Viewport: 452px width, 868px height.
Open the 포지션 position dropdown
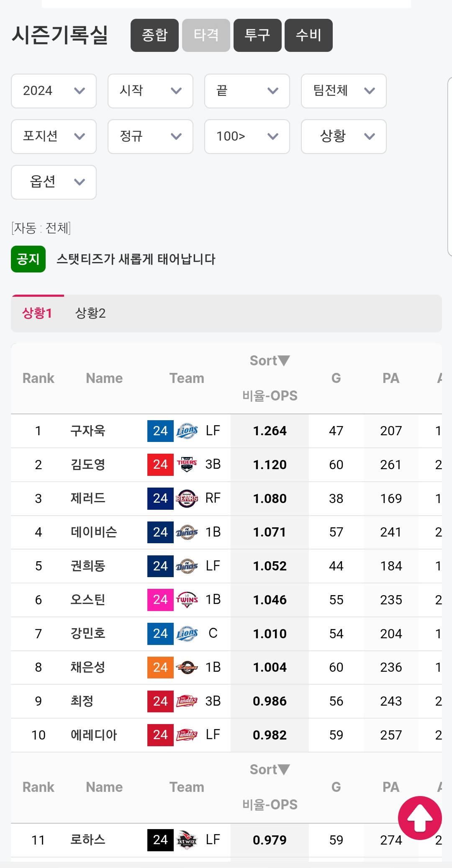[54, 136]
